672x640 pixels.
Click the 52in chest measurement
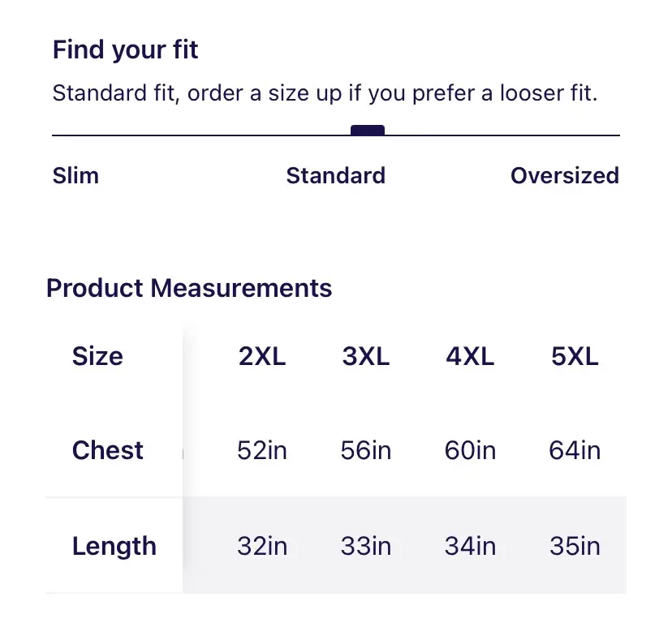tap(262, 450)
